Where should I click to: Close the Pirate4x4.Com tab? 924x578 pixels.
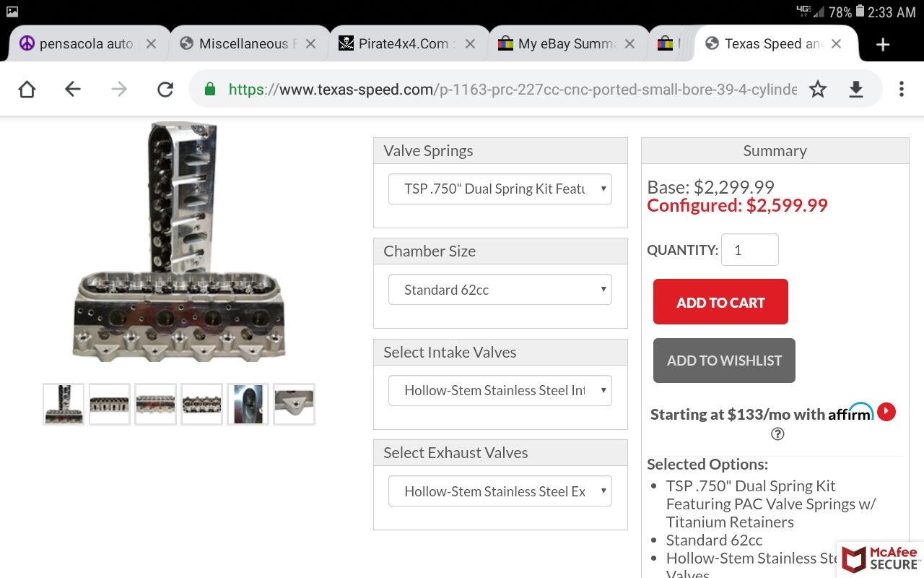tap(470, 44)
